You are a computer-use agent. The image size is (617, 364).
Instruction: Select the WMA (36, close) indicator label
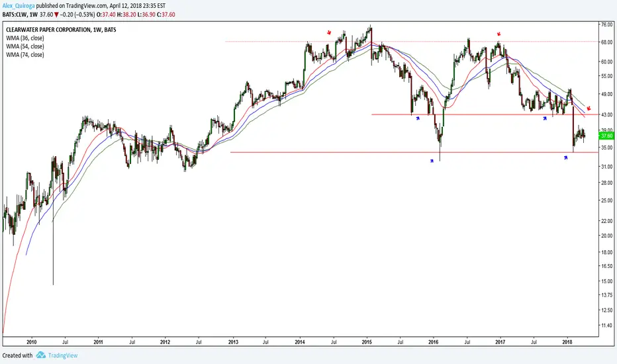[24, 38]
